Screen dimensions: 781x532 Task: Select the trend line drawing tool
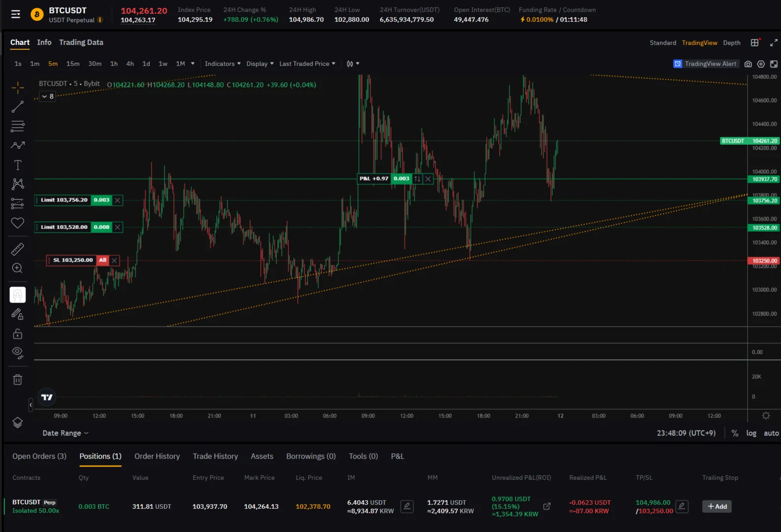[x=18, y=107]
